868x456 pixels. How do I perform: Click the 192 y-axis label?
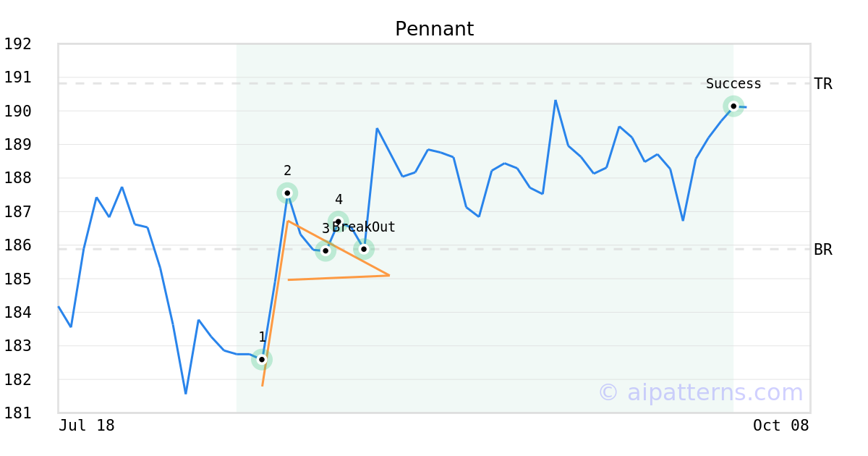tap(17, 44)
